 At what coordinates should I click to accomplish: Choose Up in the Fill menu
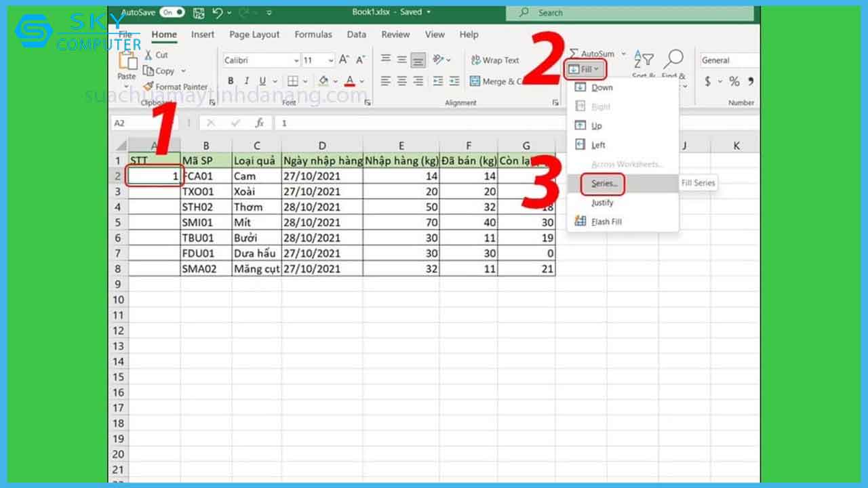[623, 125]
